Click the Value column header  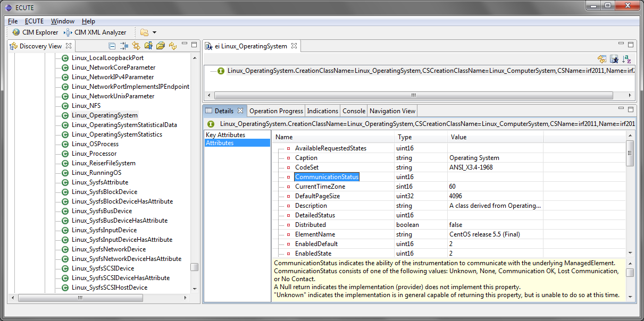[x=495, y=137]
